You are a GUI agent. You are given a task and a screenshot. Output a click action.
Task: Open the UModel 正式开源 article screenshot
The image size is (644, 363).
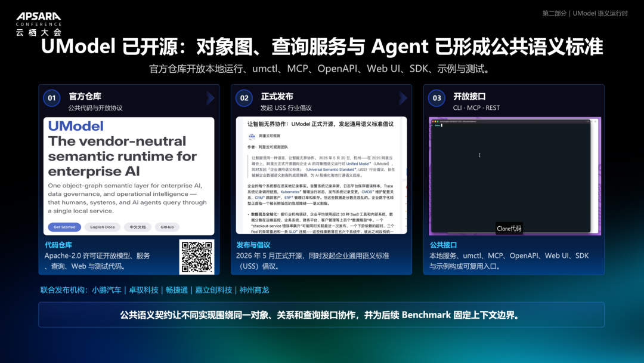pyautogui.click(x=321, y=176)
